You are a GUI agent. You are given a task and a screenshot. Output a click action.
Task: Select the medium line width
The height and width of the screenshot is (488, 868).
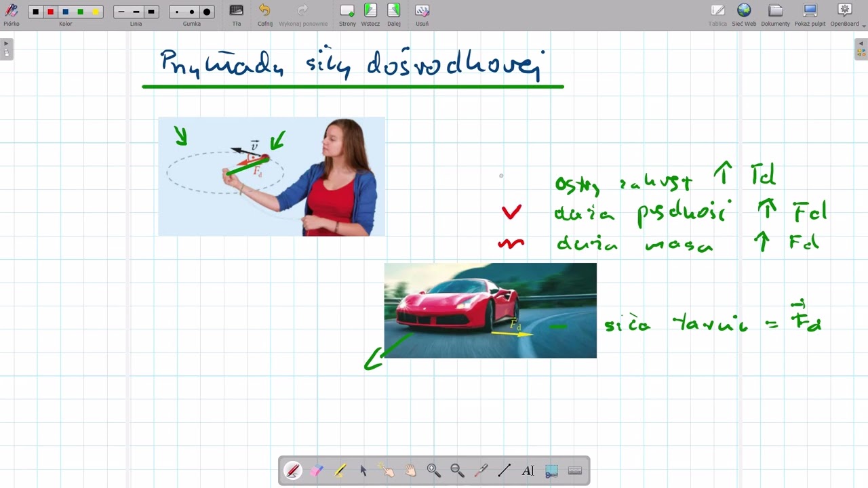[136, 12]
